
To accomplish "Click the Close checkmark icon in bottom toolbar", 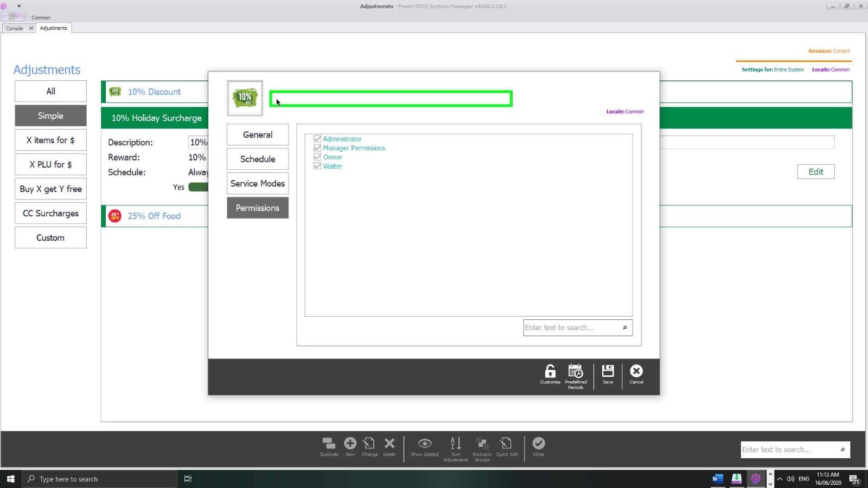I will tap(539, 443).
